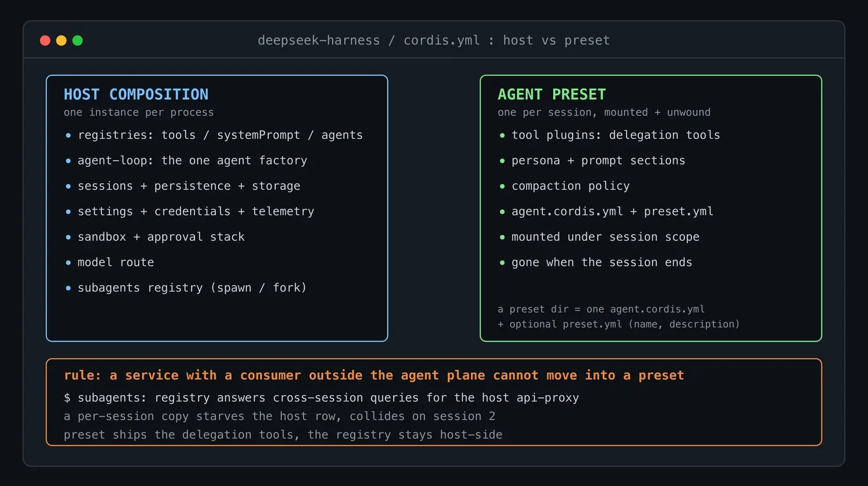This screenshot has width=868, height=486.
Task: Click the yellow minimize window dot
Action: pos(61,41)
